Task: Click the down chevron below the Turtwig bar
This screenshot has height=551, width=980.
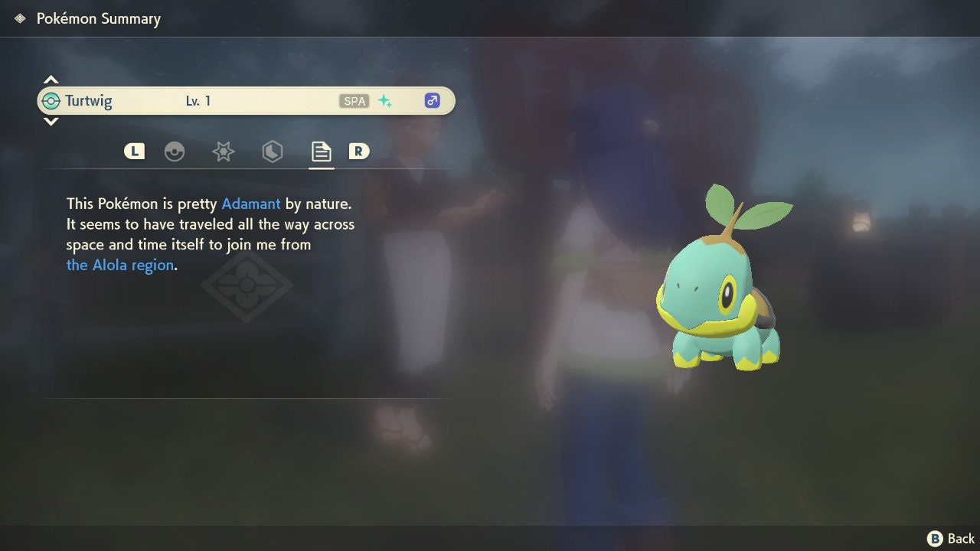Action: (x=51, y=122)
